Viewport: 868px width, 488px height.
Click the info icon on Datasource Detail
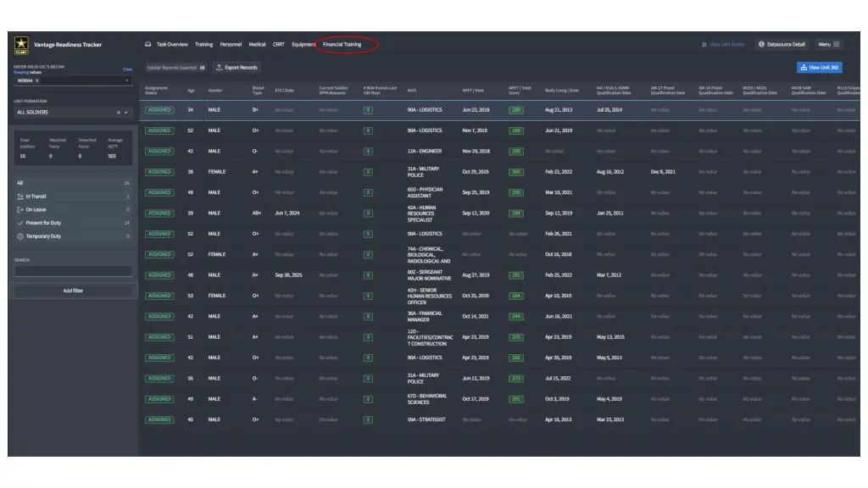click(761, 44)
